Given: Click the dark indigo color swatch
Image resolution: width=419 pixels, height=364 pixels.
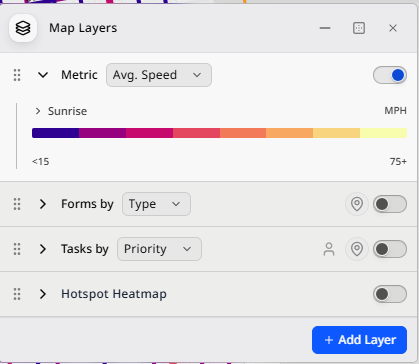Looking at the screenshot, I should [55, 133].
